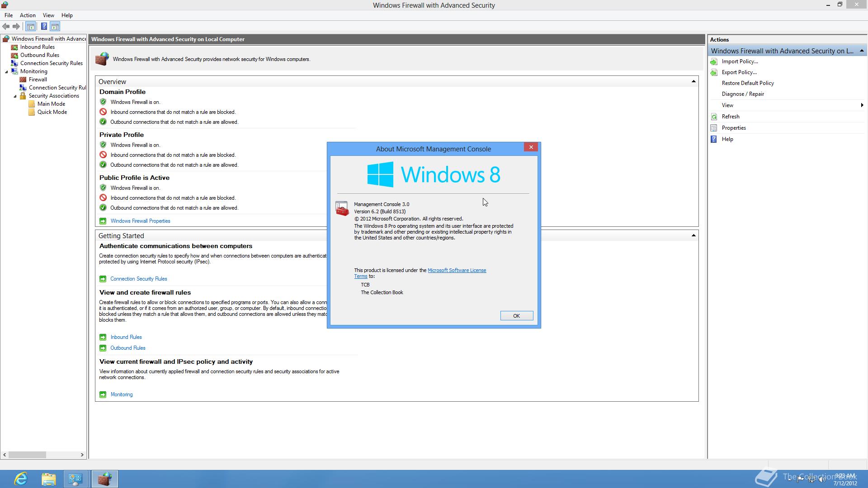
Task: Click Public Profile outbound allowed check icon
Action: [103, 208]
